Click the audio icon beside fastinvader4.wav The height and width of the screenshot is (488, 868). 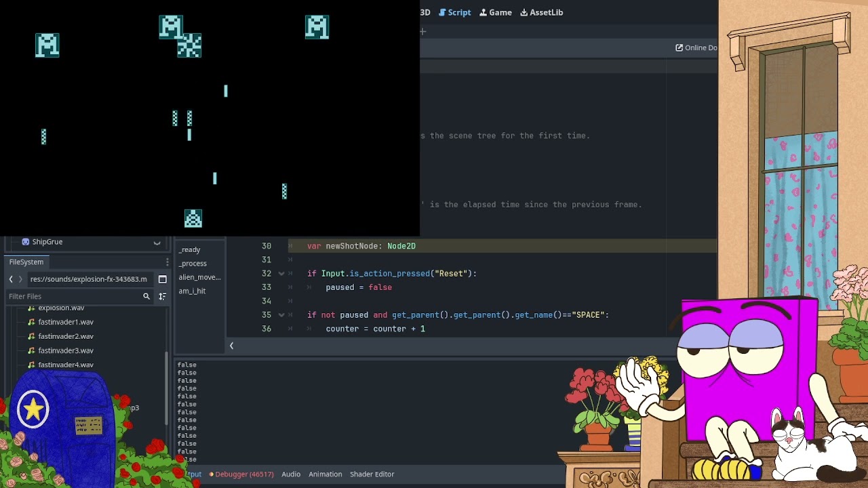point(31,365)
